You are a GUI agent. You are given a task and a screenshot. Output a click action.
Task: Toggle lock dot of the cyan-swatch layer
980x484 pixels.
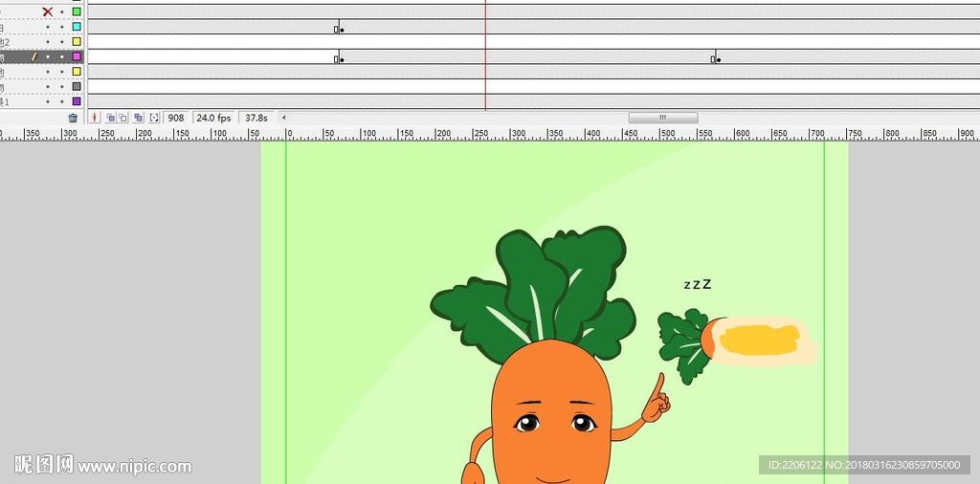click(62, 27)
